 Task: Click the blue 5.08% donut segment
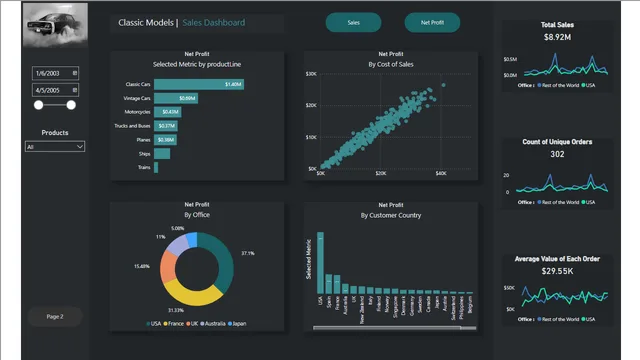[x=192, y=240]
